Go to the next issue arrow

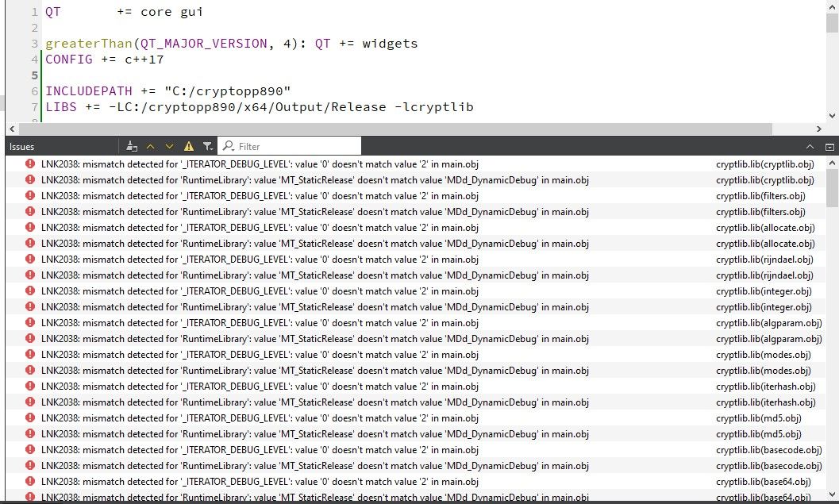point(170,146)
